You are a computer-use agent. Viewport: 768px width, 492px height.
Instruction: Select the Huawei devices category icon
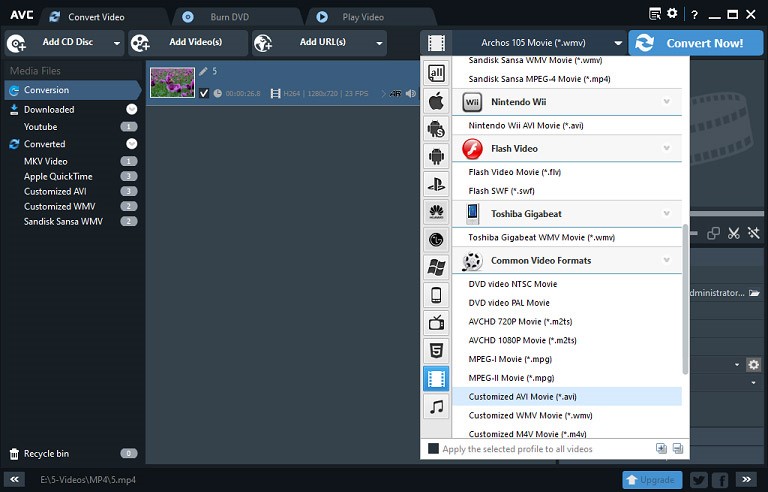coord(436,212)
